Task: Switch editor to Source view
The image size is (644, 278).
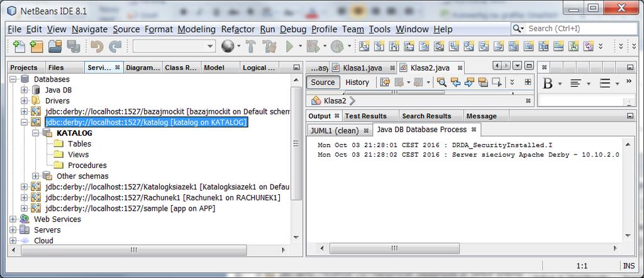Action: click(323, 82)
